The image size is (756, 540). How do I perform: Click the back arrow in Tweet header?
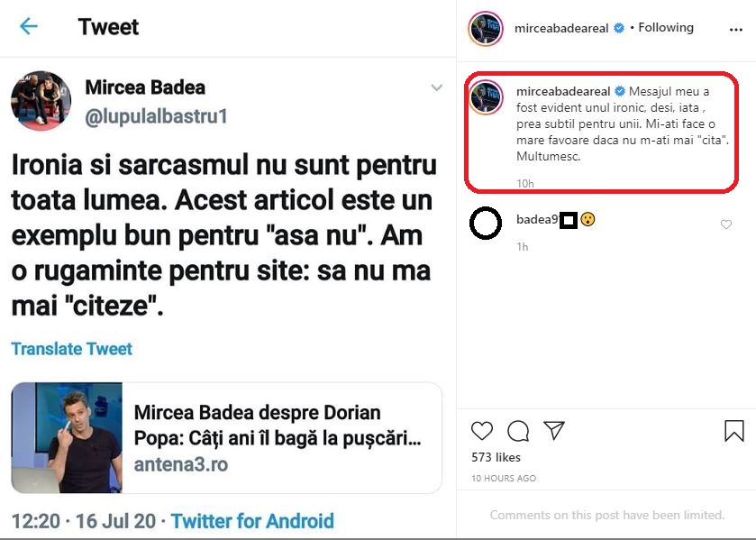click(29, 26)
